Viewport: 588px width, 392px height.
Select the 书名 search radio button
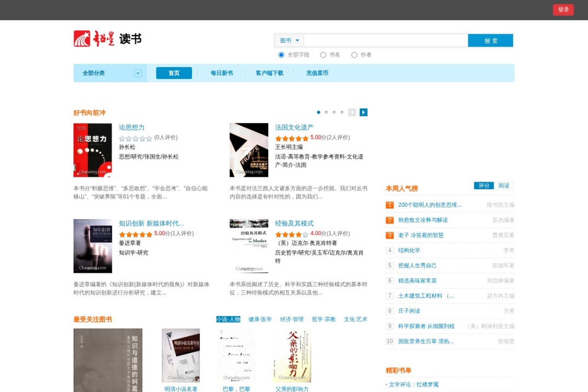(323, 55)
